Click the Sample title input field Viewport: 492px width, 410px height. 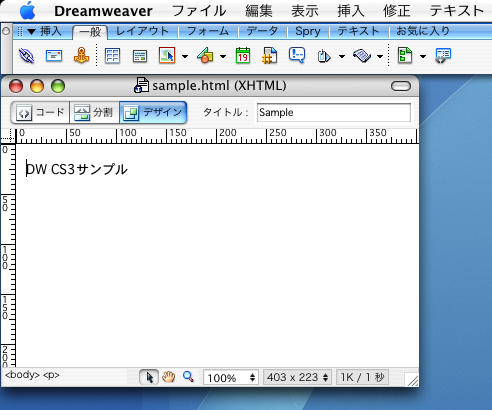(334, 112)
